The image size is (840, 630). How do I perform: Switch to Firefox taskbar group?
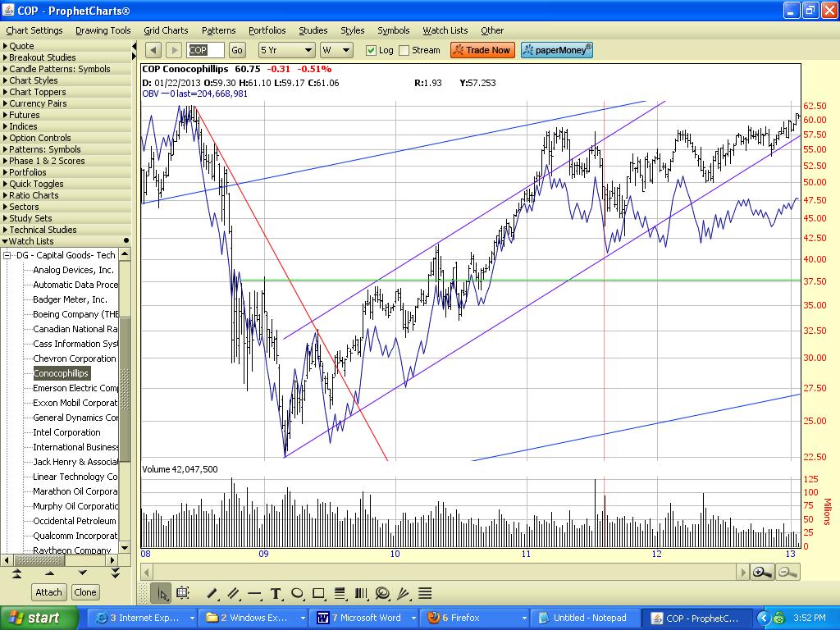point(475,618)
